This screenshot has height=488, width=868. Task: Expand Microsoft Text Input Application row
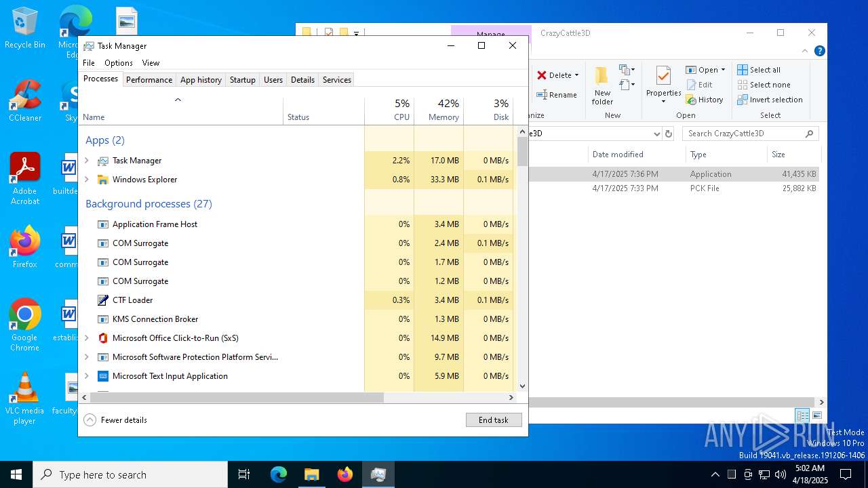(86, 376)
